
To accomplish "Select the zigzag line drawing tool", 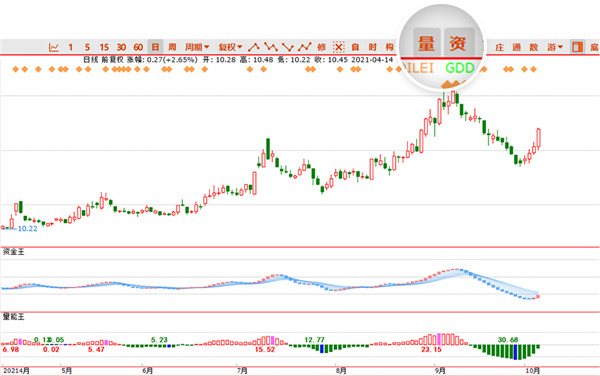I will (x=271, y=47).
